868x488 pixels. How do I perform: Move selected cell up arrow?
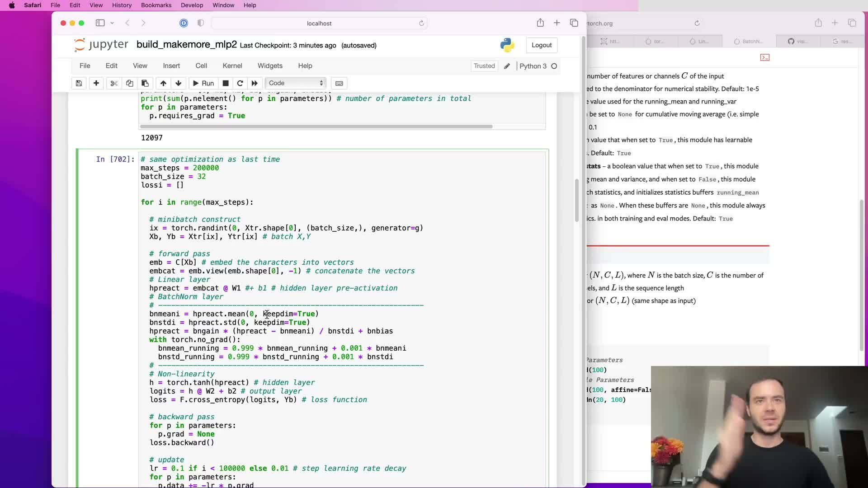pyautogui.click(x=163, y=83)
